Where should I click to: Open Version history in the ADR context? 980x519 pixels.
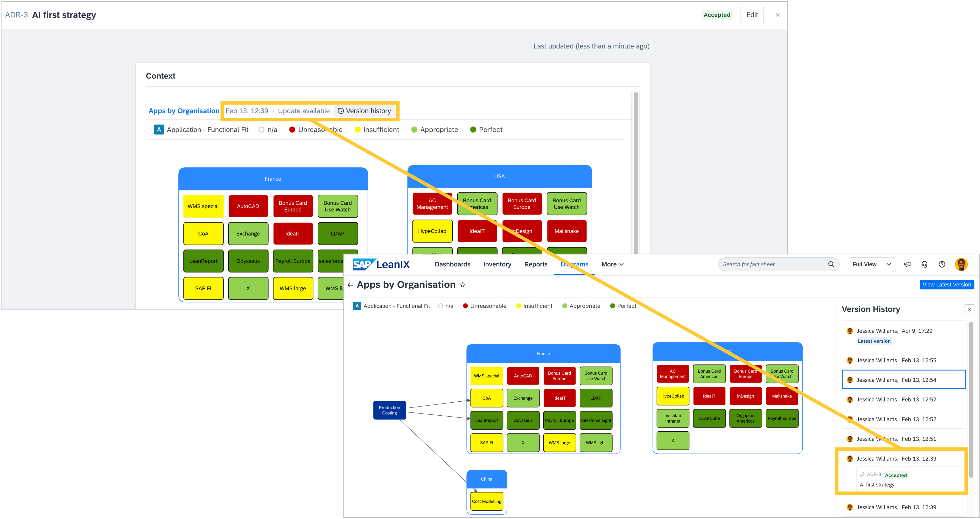coord(364,111)
